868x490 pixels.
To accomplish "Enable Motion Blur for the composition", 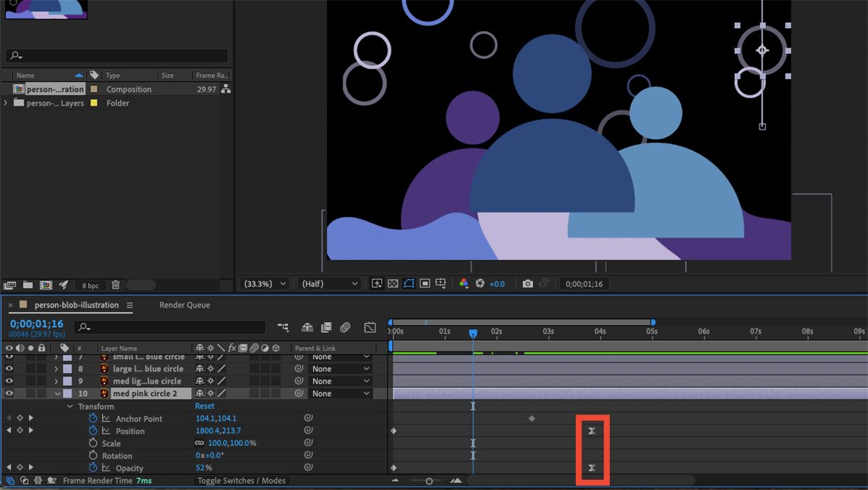I will pos(345,327).
